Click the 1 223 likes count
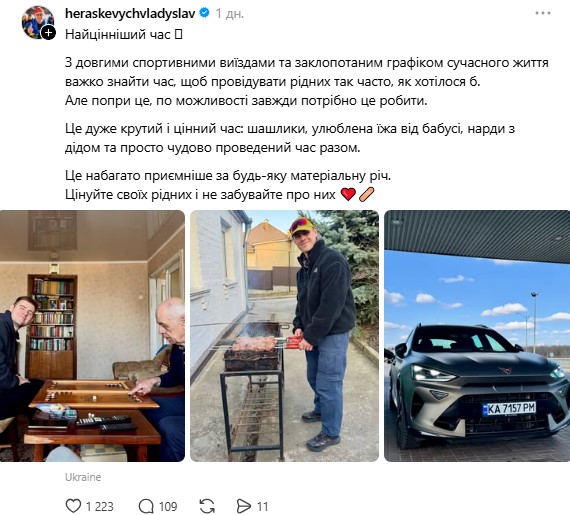 100,506
